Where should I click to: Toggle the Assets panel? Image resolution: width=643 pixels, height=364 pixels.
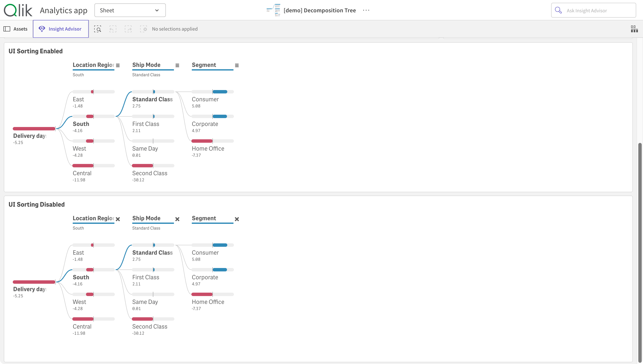[x=16, y=29]
